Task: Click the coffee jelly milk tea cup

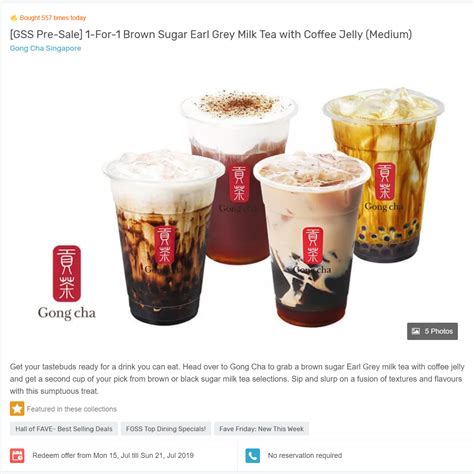Action: [312, 239]
